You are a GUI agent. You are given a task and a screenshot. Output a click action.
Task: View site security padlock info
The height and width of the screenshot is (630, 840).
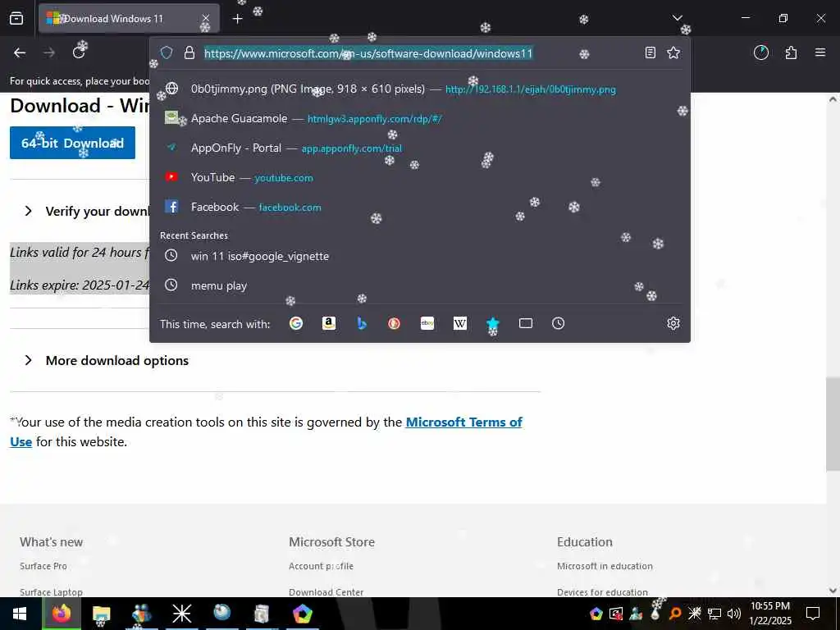(x=189, y=52)
